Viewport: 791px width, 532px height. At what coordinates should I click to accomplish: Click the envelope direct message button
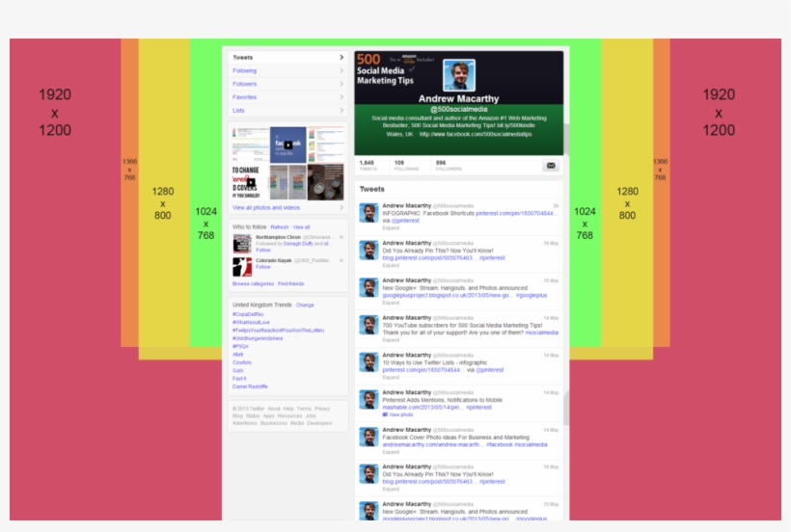tap(551, 165)
